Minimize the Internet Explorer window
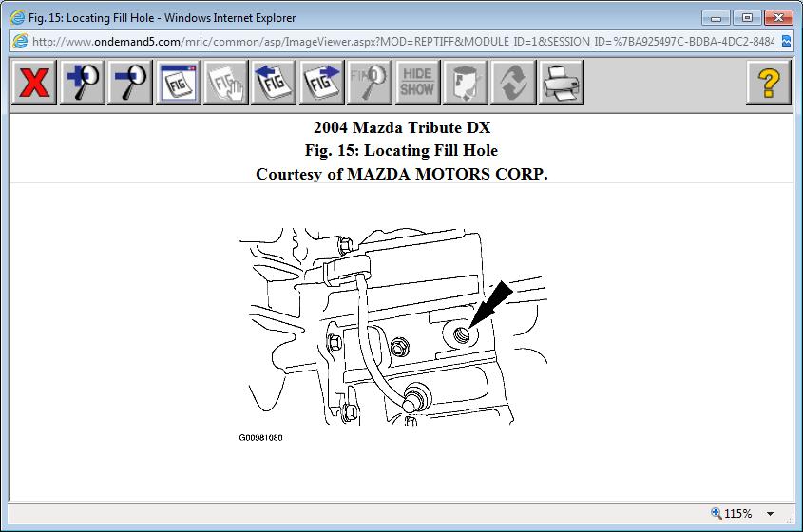The width and height of the screenshot is (803, 532). (x=716, y=18)
